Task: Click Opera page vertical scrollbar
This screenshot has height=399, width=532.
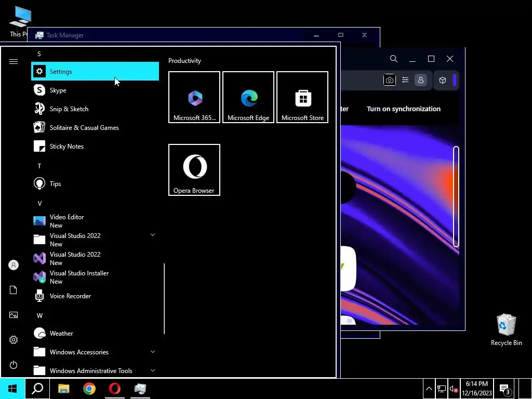Action: [456, 196]
